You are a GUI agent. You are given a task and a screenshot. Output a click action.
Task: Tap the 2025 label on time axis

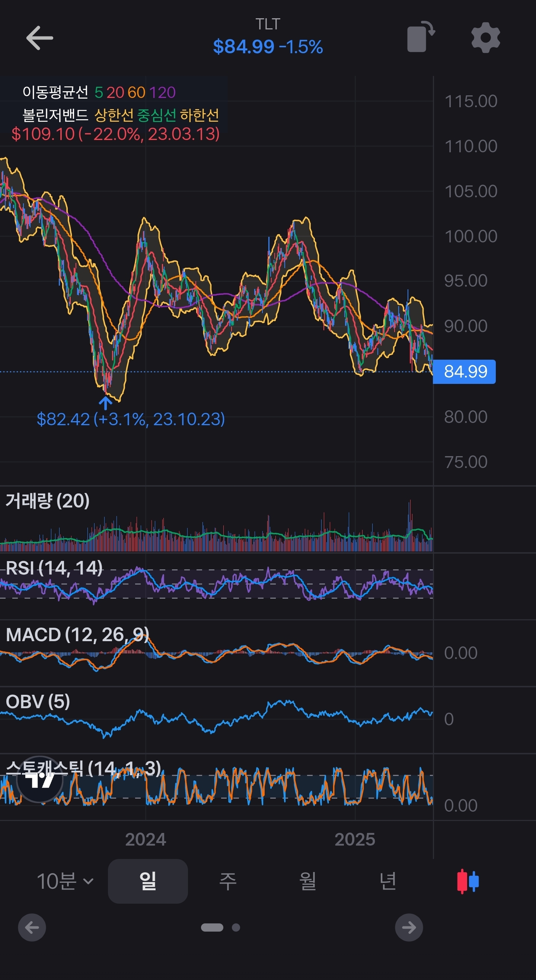[355, 840]
